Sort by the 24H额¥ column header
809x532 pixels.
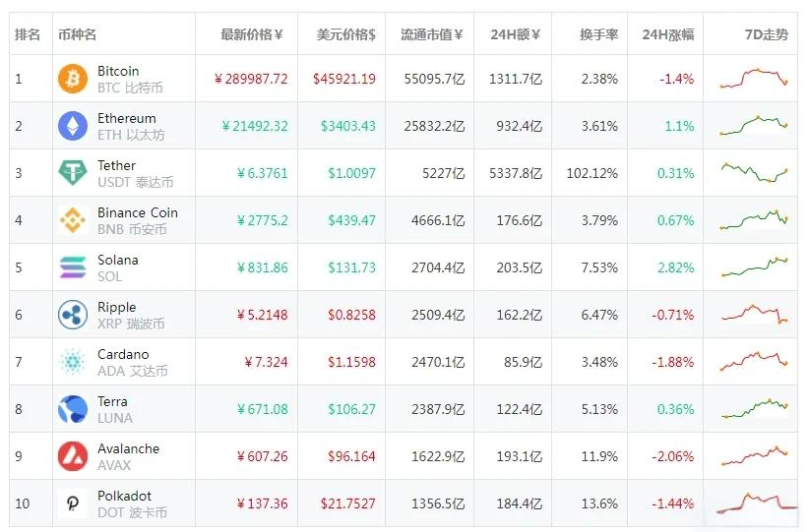click(x=516, y=34)
